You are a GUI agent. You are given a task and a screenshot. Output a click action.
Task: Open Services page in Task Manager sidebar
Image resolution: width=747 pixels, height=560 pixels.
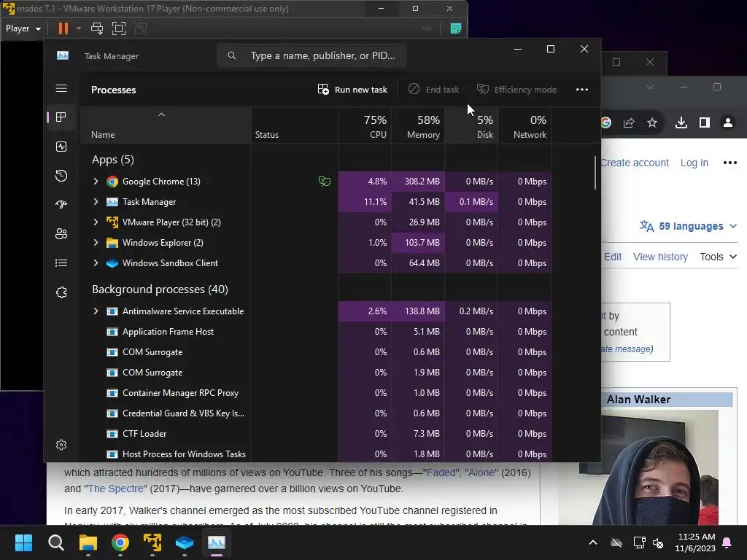[61, 292]
